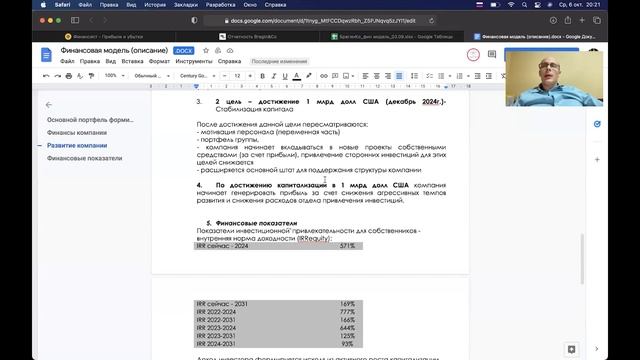640x360 pixels.
Task: Toggle underline formatting
Action: tap(285, 76)
